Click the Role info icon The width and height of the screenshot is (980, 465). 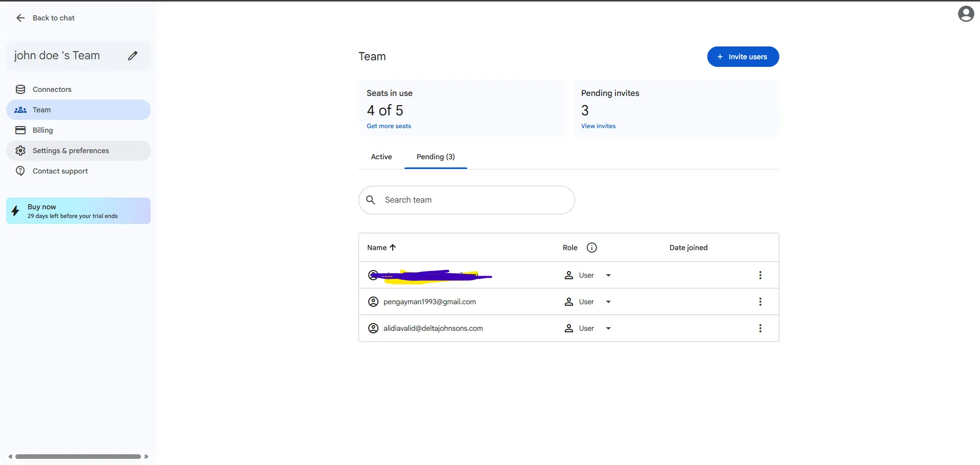tap(591, 248)
